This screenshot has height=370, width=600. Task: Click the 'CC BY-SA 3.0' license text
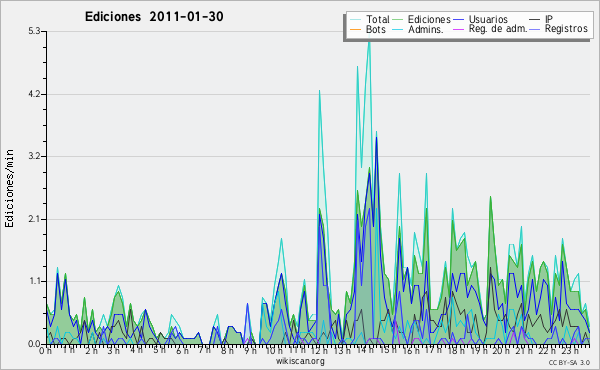pyautogui.click(x=569, y=363)
